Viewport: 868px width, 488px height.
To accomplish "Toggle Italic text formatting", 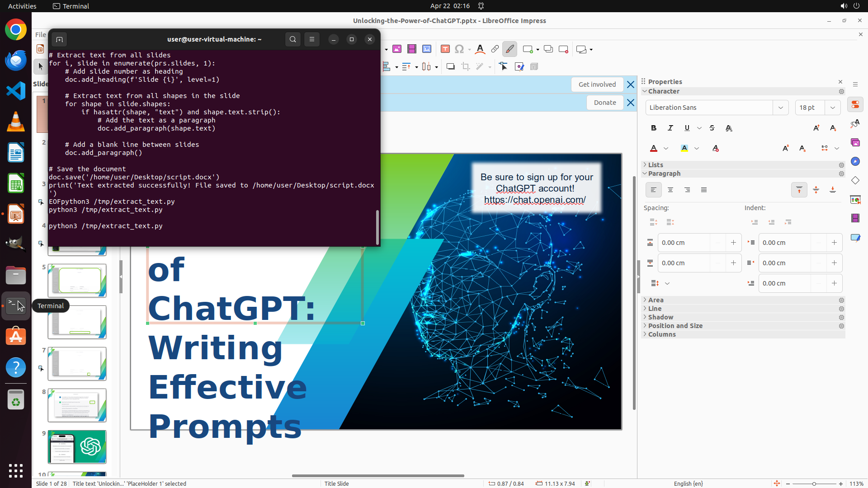I will [670, 128].
